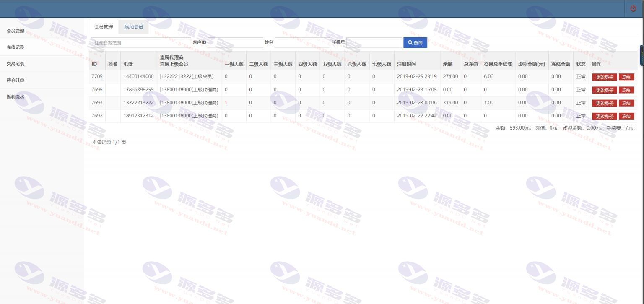Click phone number 17866398255
The width and height of the screenshot is (644, 304).
[x=138, y=90]
